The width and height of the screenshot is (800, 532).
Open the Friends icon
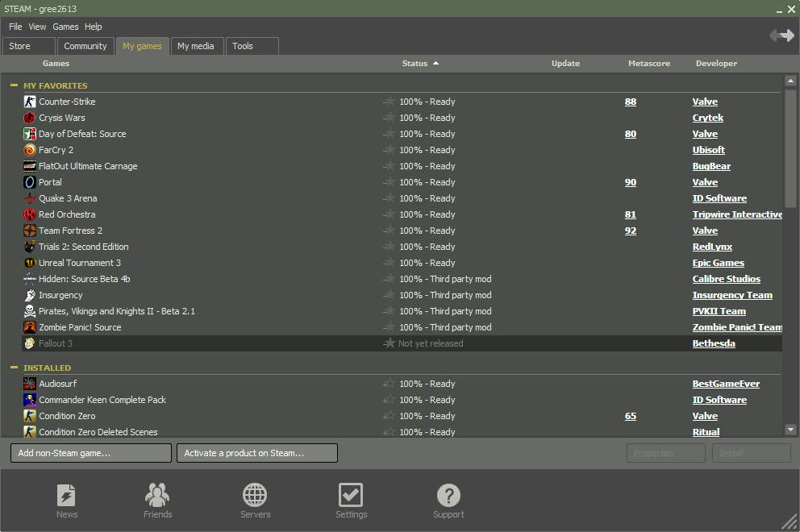coord(157,496)
